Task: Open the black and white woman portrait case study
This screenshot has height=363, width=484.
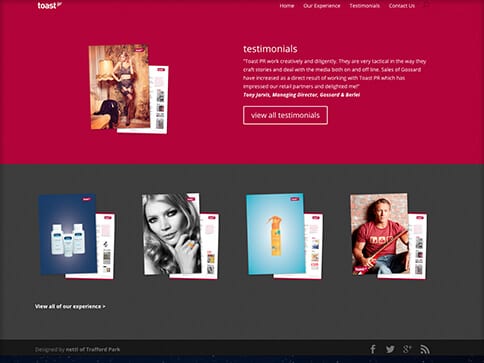Action: [181, 236]
